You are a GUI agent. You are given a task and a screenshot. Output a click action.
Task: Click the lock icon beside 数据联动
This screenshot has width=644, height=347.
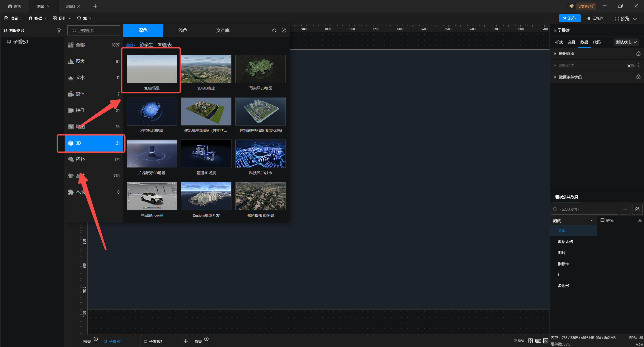[638, 54]
